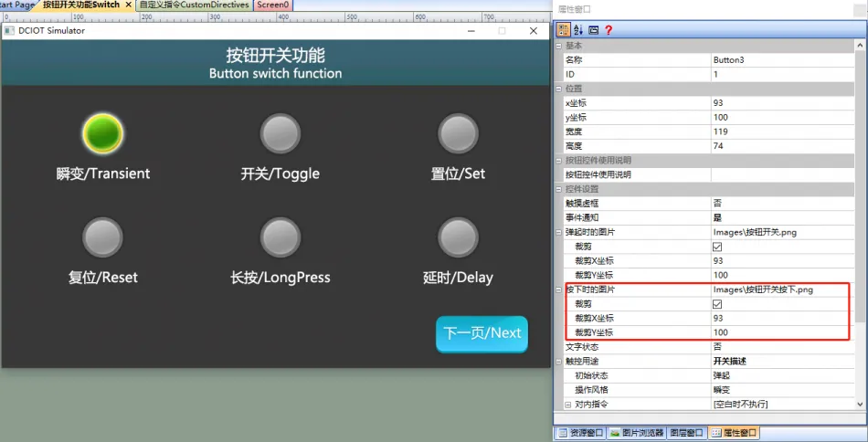Open the 操作风格 value 瞬变
The image size is (868, 442).
point(783,390)
